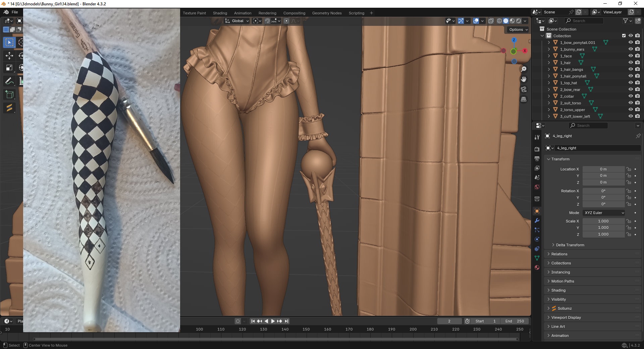Toggle X-ray mode in viewport header
The height and width of the screenshot is (349, 644).
coord(491,21)
